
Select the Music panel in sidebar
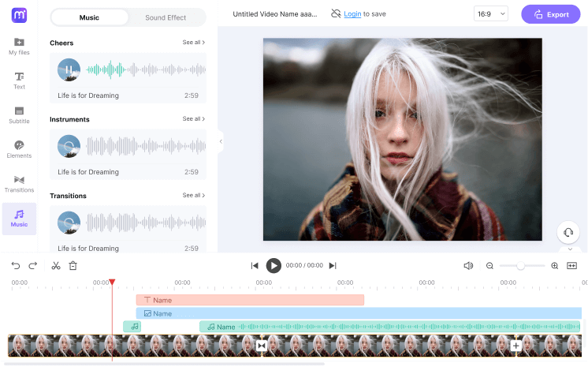(x=19, y=219)
